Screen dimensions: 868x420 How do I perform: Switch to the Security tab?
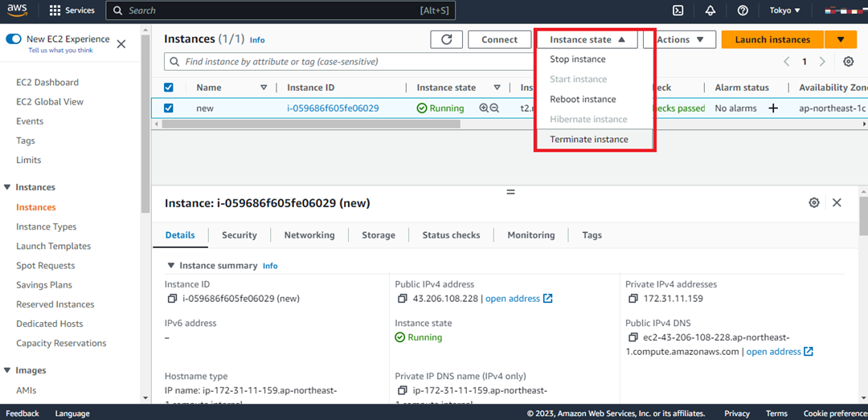pyautogui.click(x=240, y=235)
